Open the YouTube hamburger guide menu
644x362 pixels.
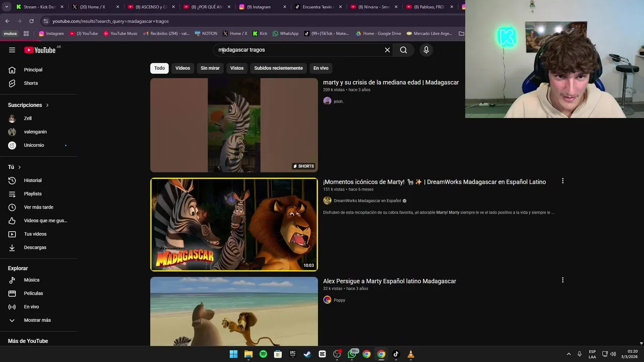coord(12,50)
